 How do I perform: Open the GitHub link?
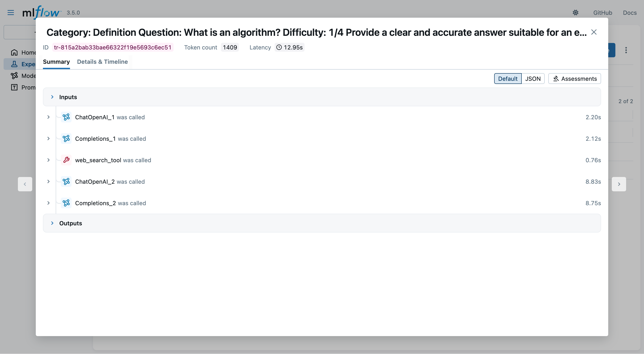[602, 13]
